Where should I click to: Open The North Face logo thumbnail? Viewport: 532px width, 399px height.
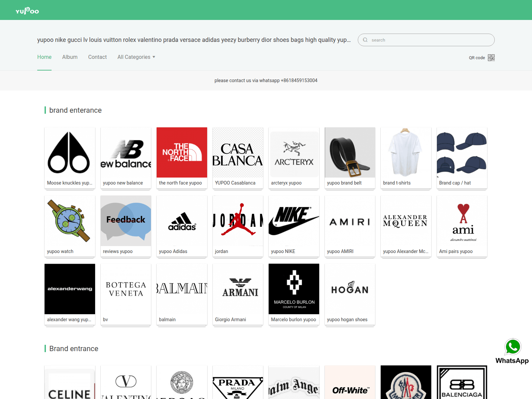pos(182,152)
